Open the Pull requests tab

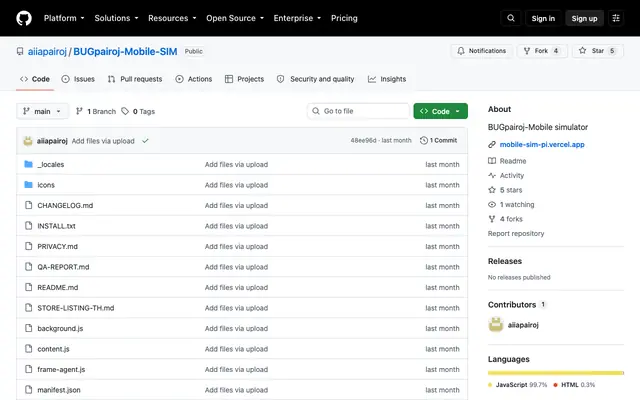pyautogui.click(x=135, y=79)
